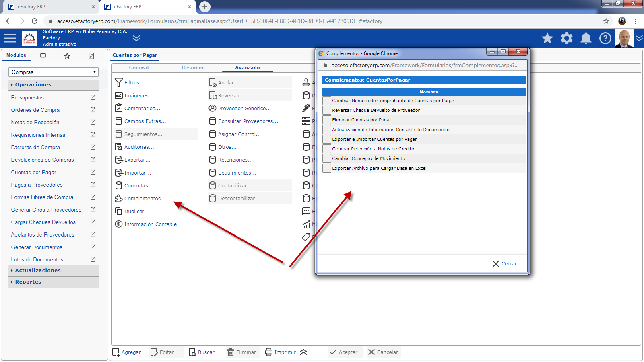Screen dimensions: 644x362
Task: Open Generar Giros a Proveedores link
Action: tap(46, 210)
